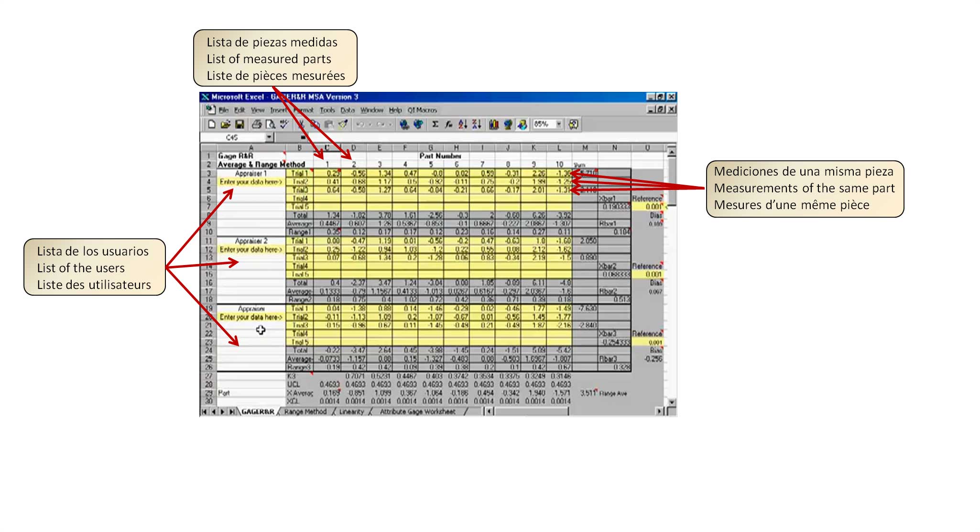Open the Redo history dropdown arrow

click(390, 124)
